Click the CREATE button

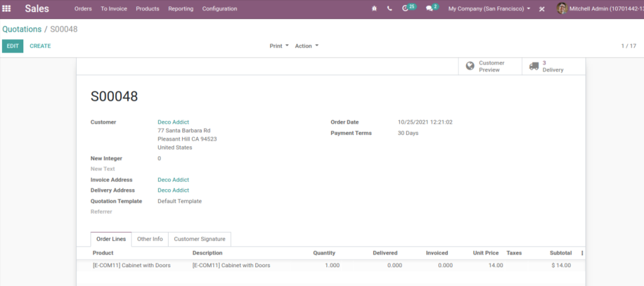pos(40,46)
